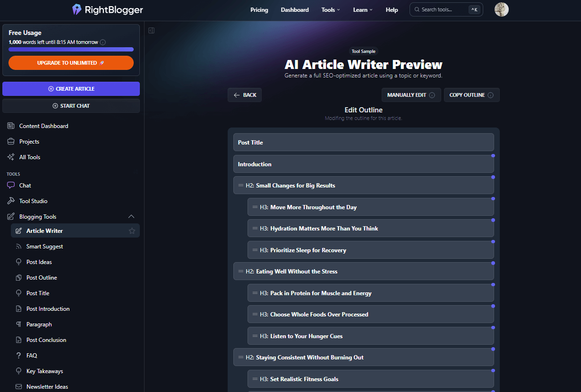
Task: Open Content Dashboard in sidebar
Action: tap(43, 126)
